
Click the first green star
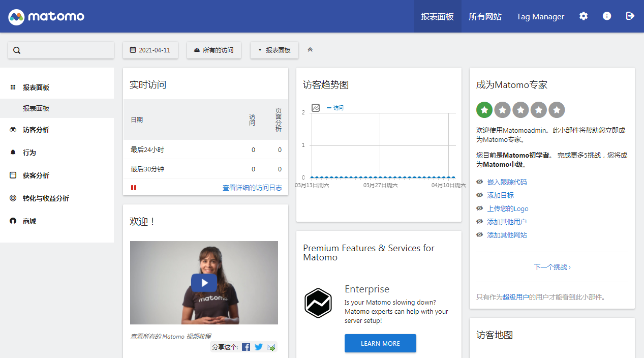click(x=484, y=110)
